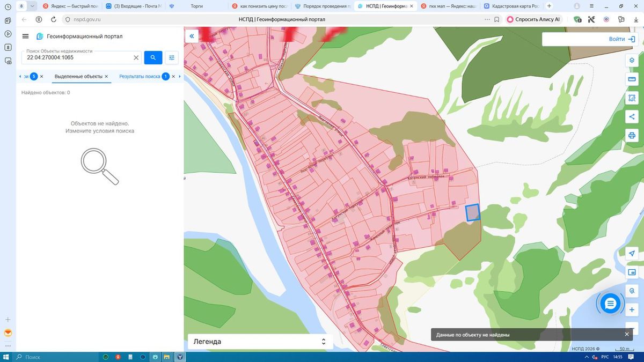Select the Выделенные объекты tab
The image size is (644, 362).
78,77
